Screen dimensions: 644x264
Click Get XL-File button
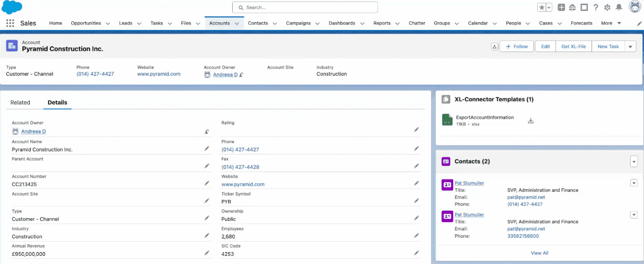[574, 47]
